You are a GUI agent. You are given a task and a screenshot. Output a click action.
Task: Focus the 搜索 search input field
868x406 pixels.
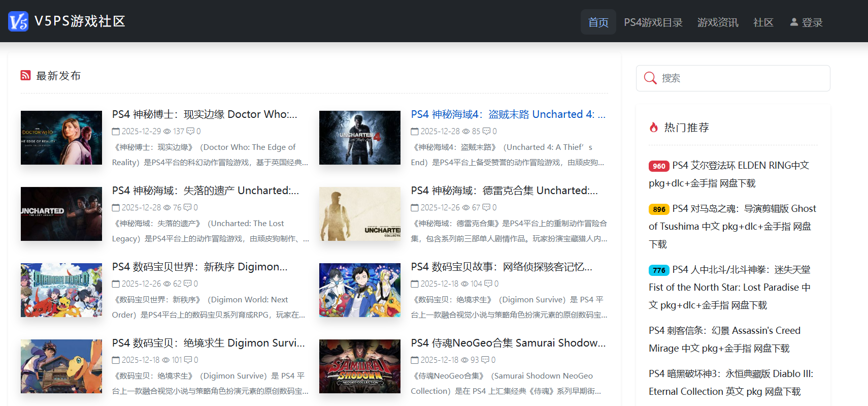(733, 78)
